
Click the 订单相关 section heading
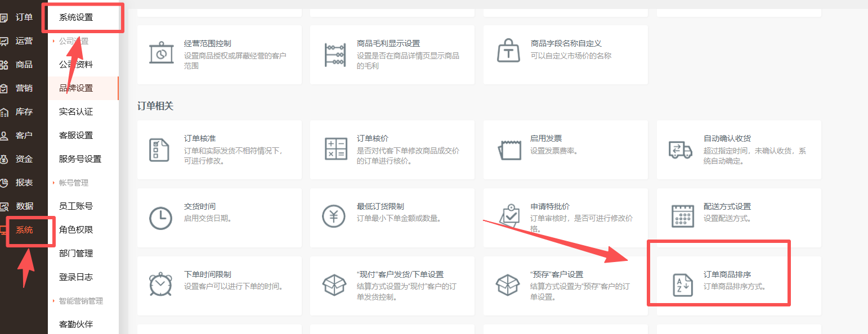155,106
